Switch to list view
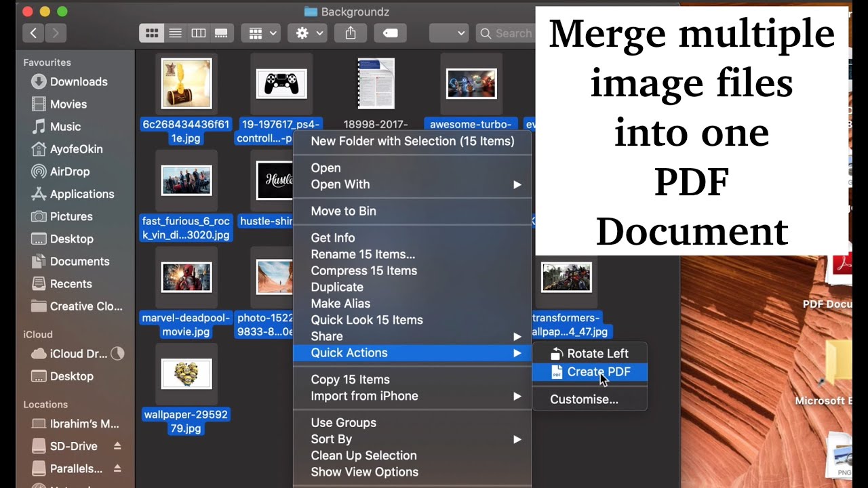 point(175,33)
